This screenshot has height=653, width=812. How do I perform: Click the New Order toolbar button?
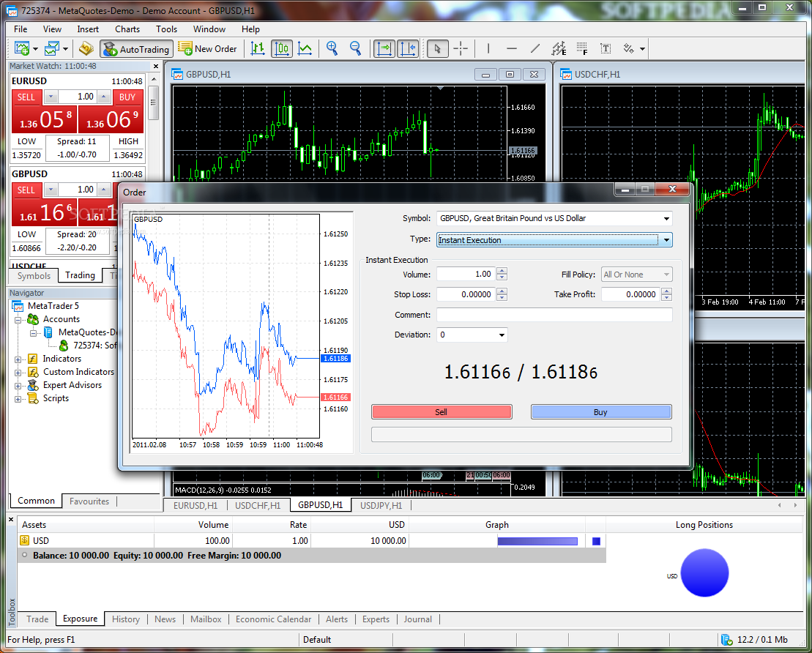click(207, 48)
